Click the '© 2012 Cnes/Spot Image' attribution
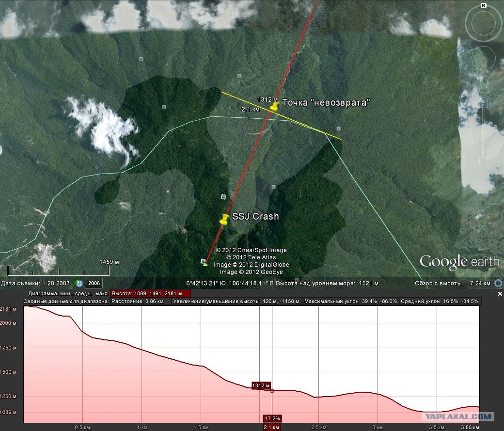 (251, 250)
